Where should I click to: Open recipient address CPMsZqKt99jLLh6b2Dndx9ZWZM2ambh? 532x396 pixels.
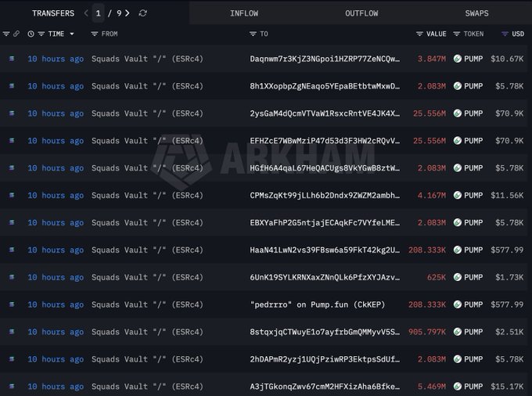(325, 195)
